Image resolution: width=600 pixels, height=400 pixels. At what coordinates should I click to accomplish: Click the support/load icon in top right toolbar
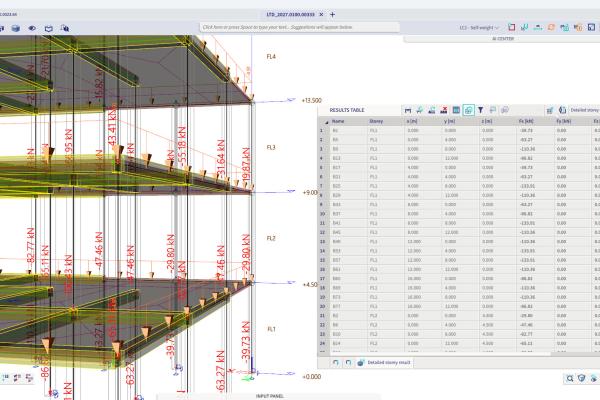538,27
